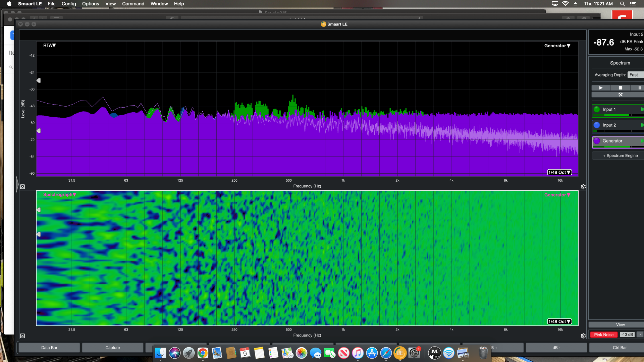The width and height of the screenshot is (644, 362).
Task: Add a new Spectrum Engine
Action: (x=620, y=156)
